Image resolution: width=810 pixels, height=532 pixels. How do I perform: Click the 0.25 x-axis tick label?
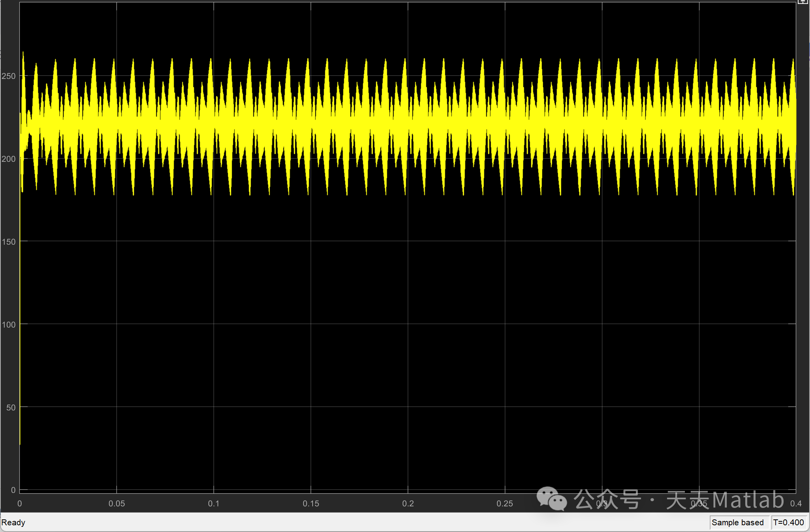(504, 504)
